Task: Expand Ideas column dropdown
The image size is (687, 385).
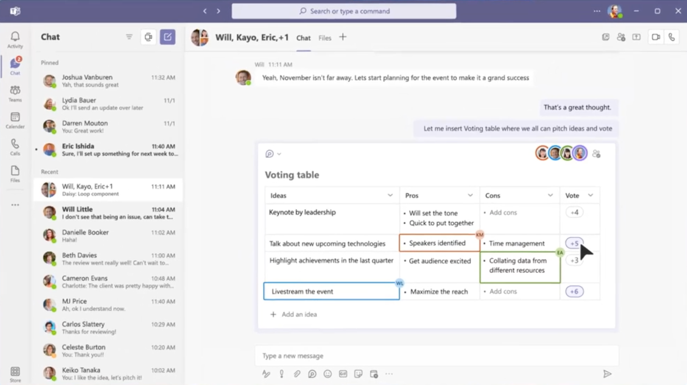Action: pos(390,195)
